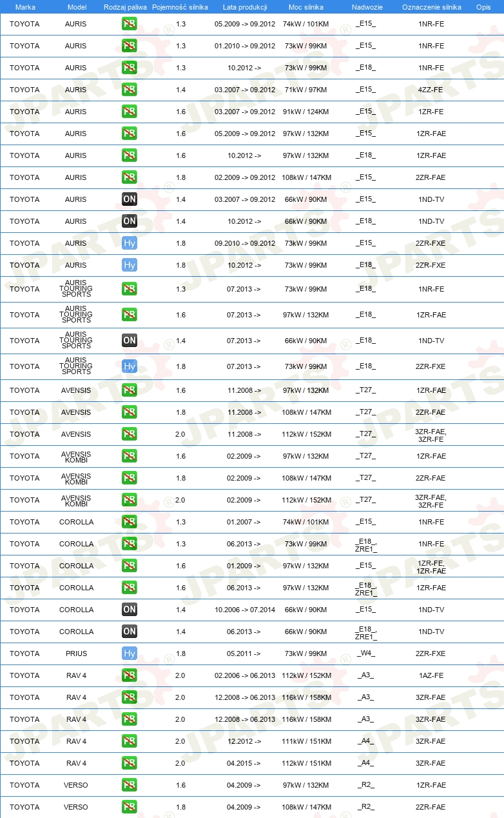Select production date 12.2012 -> cell
The image size is (504, 818).
(x=244, y=741)
